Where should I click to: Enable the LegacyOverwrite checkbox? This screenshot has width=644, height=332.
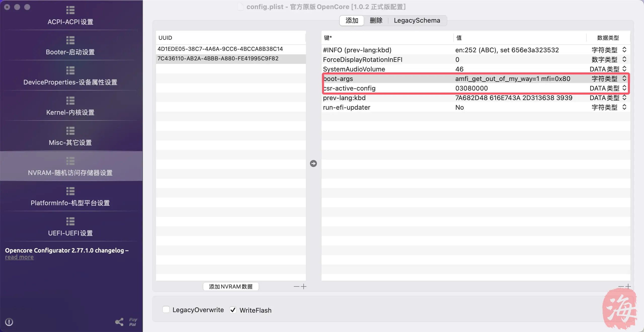pos(166,310)
